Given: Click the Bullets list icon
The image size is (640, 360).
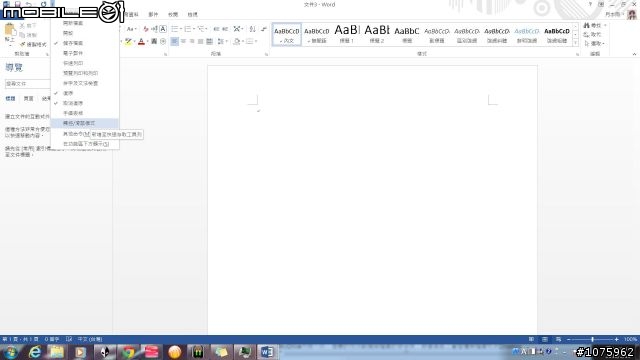Looking at the screenshot, I should pos(174,29).
